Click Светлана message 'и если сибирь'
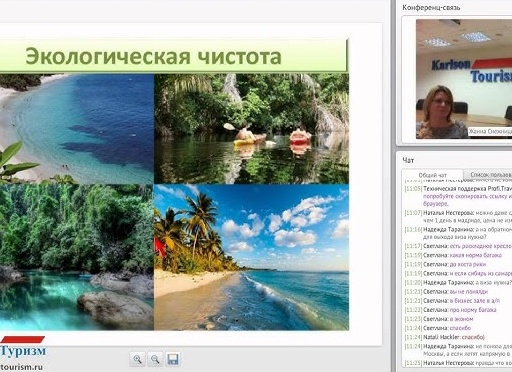This screenshot has height=372, width=512. 458,273
